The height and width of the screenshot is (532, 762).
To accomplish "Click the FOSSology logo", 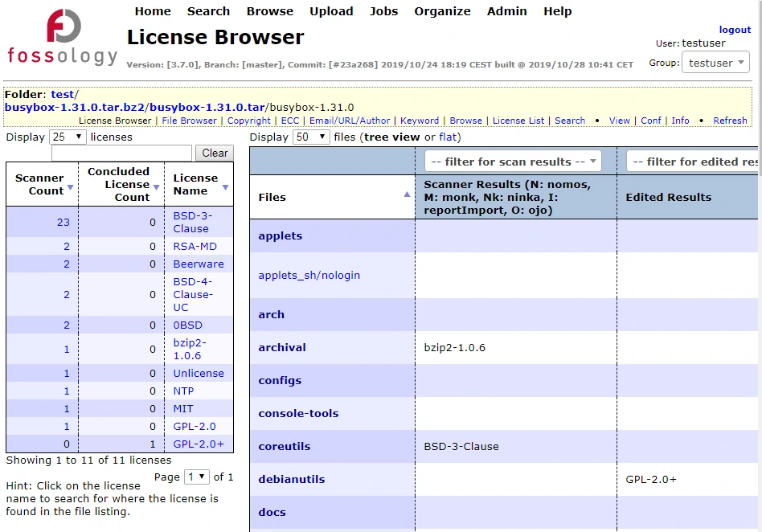I will 63,37.
